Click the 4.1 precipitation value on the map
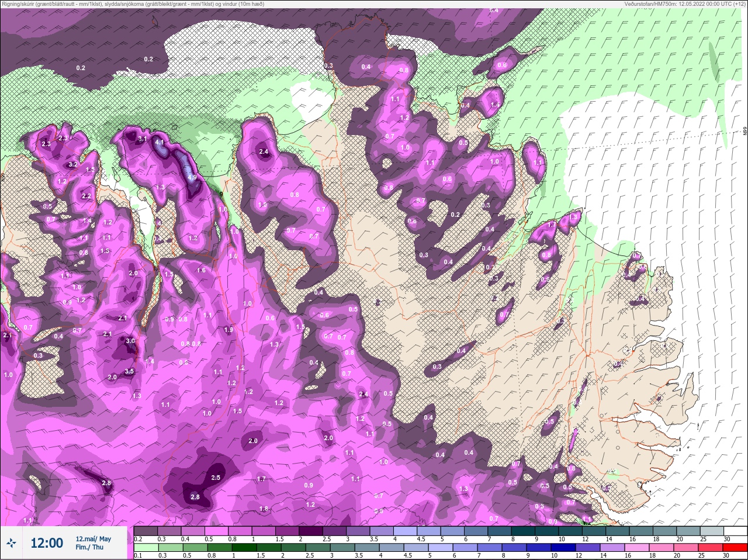The image size is (748, 560). click(x=160, y=142)
